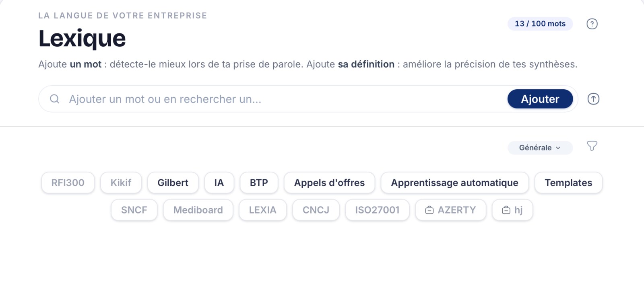644x306 pixels.
Task: Select the BTP word chip
Action: point(259,183)
